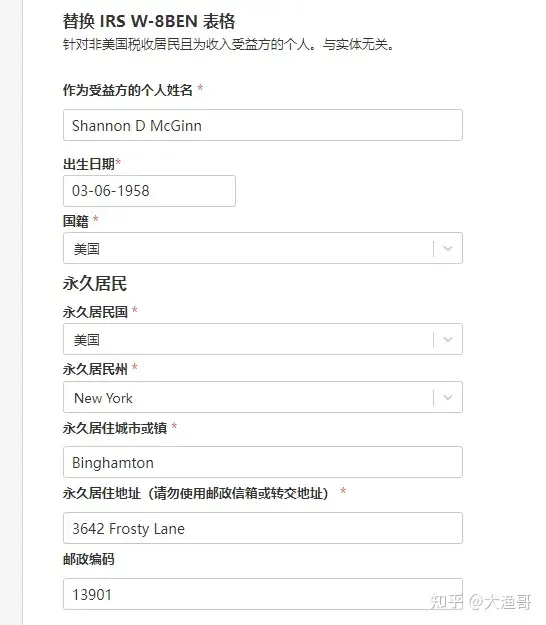Click the 作为受益方的个人姓名 label
Viewport: 546px width, 625px height.
[x=128, y=90]
